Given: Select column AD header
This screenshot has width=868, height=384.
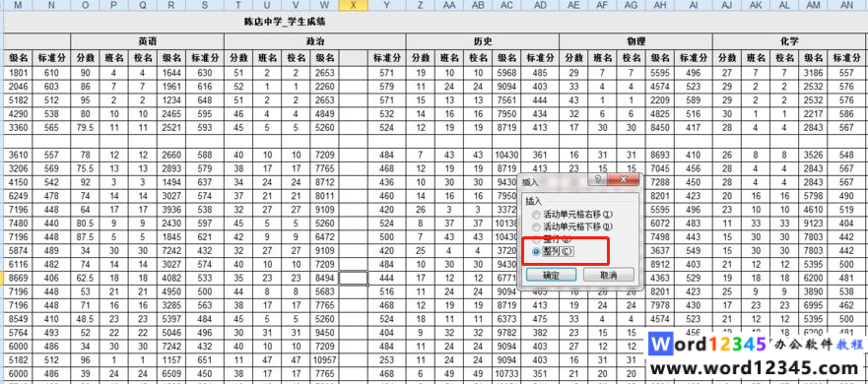Looking at the screenshot, I should [x=540, y=6].
